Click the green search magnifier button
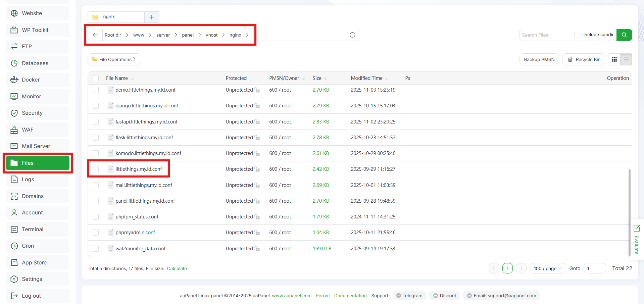644x304 pixels. click(624, 35)
